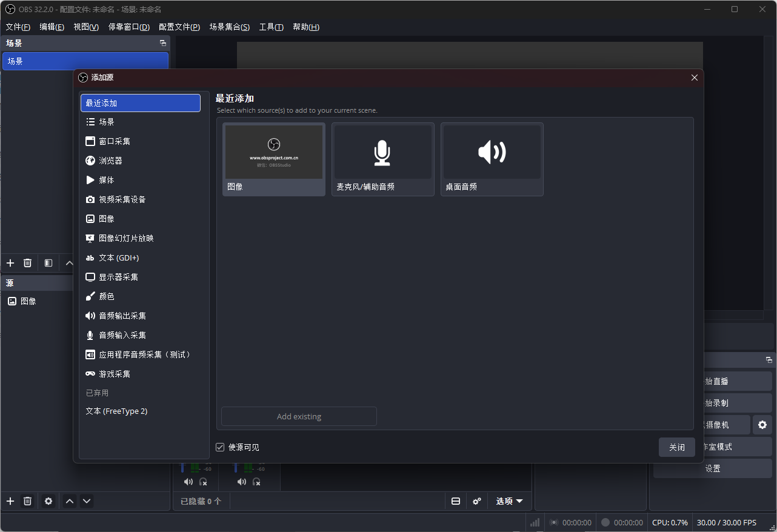Select 视频采集设备 video capture device
This screenshot has height=532, width=777.
141,199
